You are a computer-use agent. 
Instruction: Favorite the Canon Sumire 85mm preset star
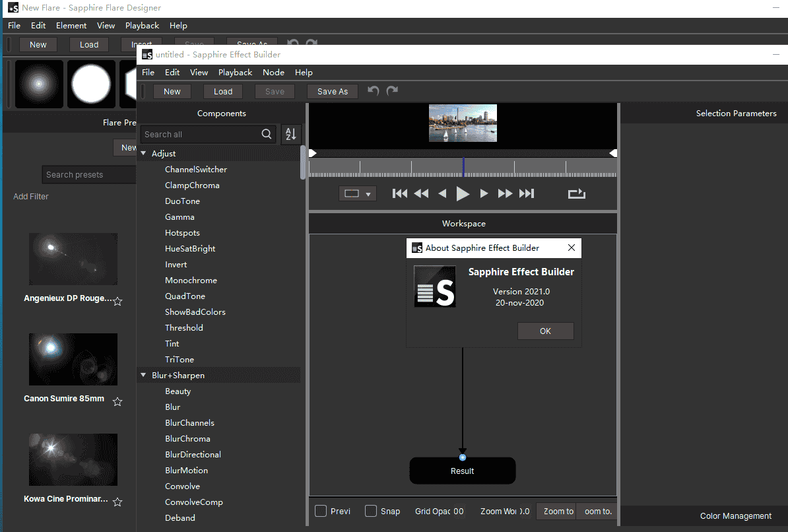click(x=117, y=401)
